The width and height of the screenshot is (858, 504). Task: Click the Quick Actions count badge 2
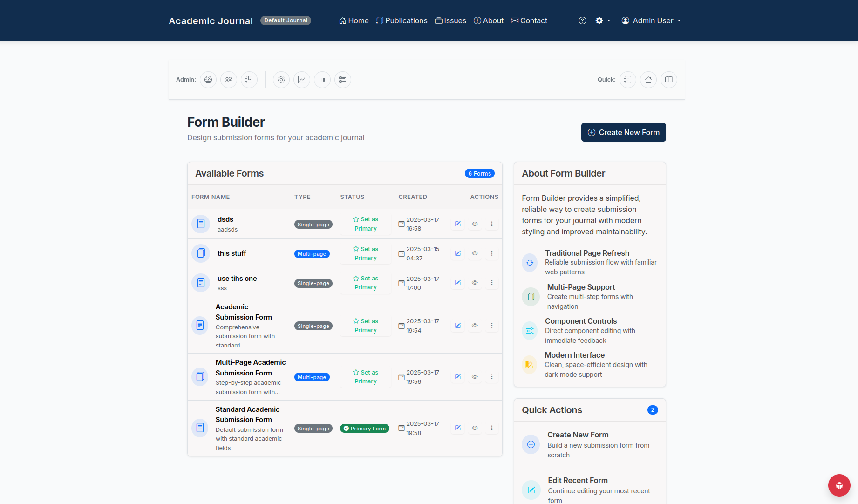(653, 410)
